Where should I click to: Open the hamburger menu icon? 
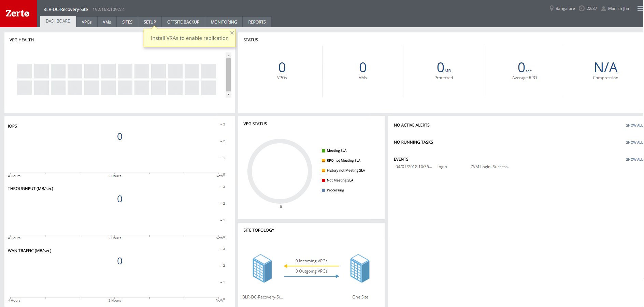(640, 9)
